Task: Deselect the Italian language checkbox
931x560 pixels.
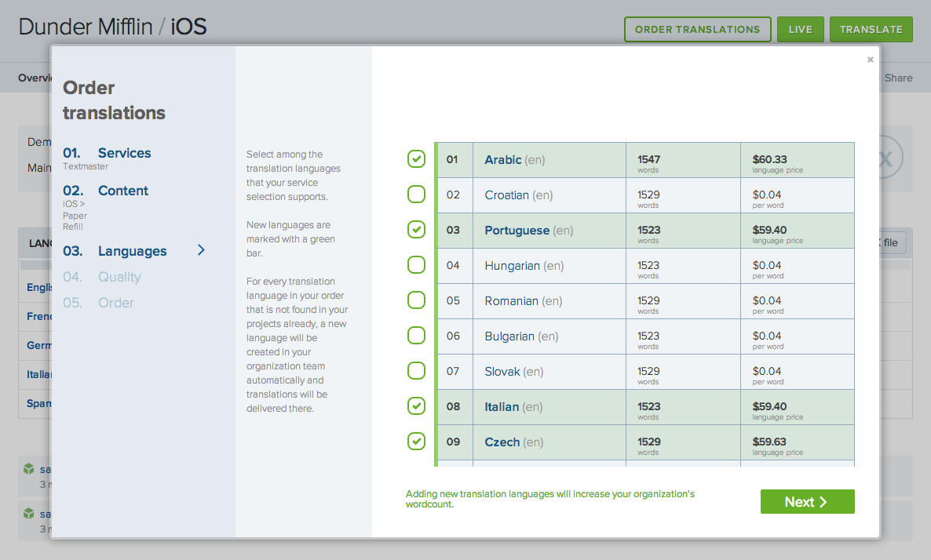Action: point(416,406)
